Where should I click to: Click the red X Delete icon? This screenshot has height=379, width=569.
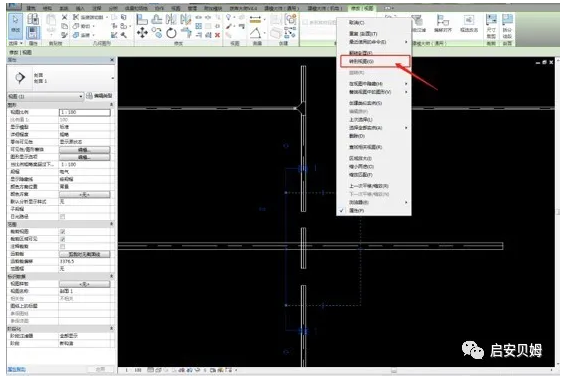217,35
